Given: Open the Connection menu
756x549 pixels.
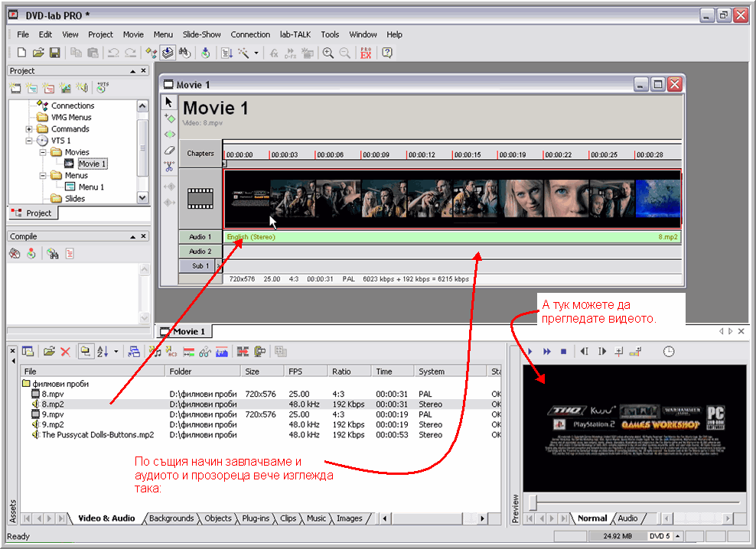Looking at the screenshot, I should click(250, 34).
